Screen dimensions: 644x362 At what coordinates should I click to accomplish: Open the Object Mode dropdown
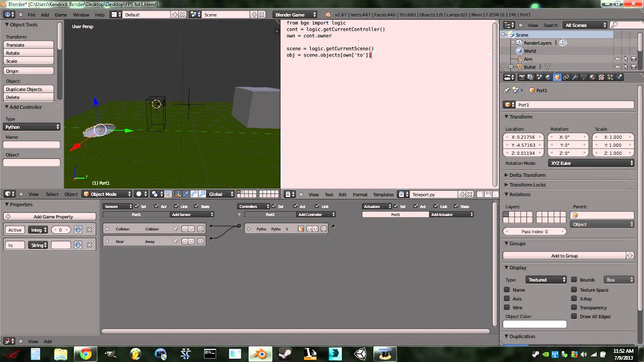pos(107,194)
